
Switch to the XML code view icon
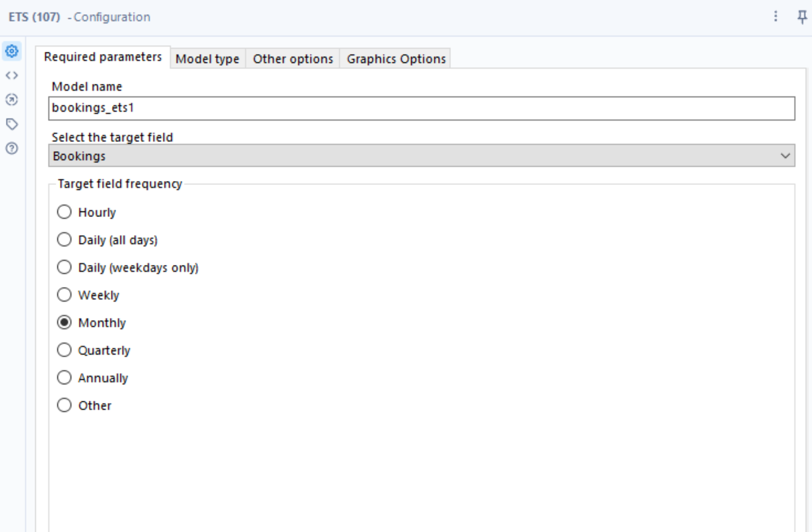(11, 75)
